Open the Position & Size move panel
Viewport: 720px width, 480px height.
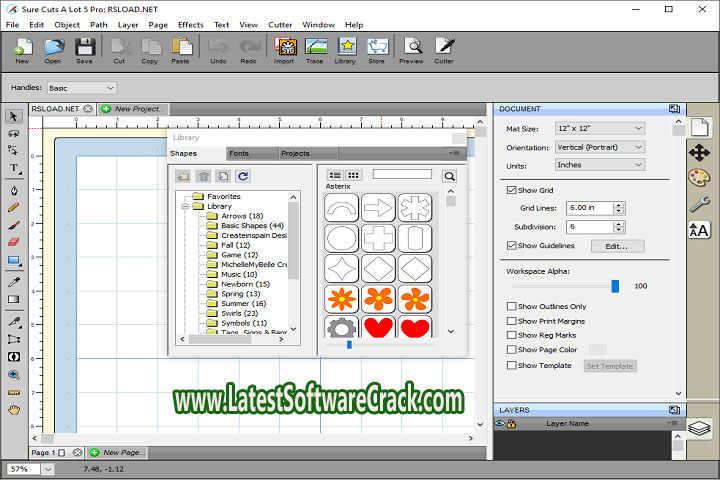point(699,152)
